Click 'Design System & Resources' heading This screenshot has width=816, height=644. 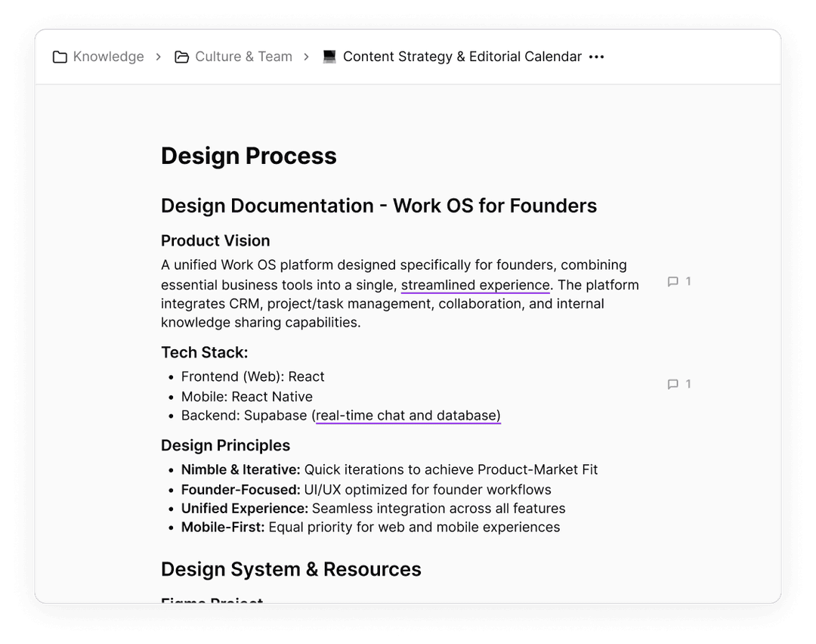coord(291,569)
